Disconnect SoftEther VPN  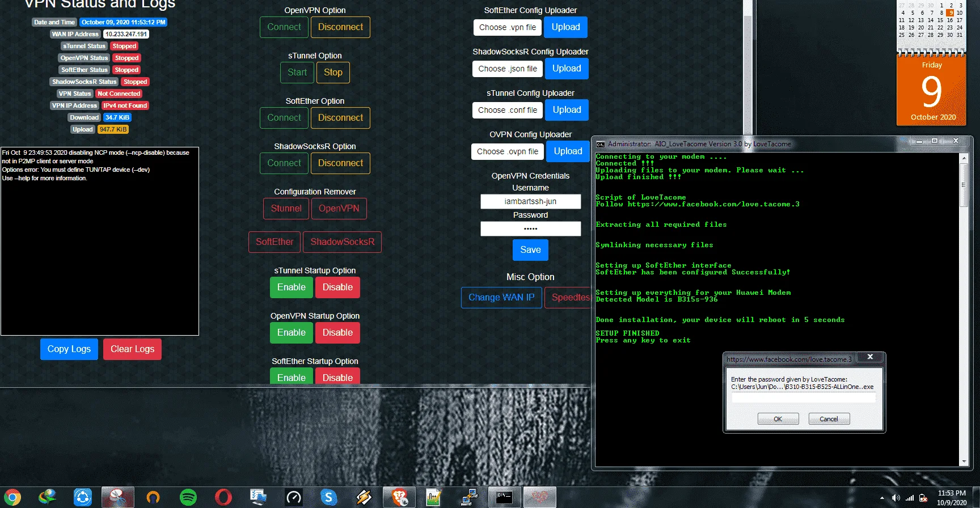pos(340,118)
